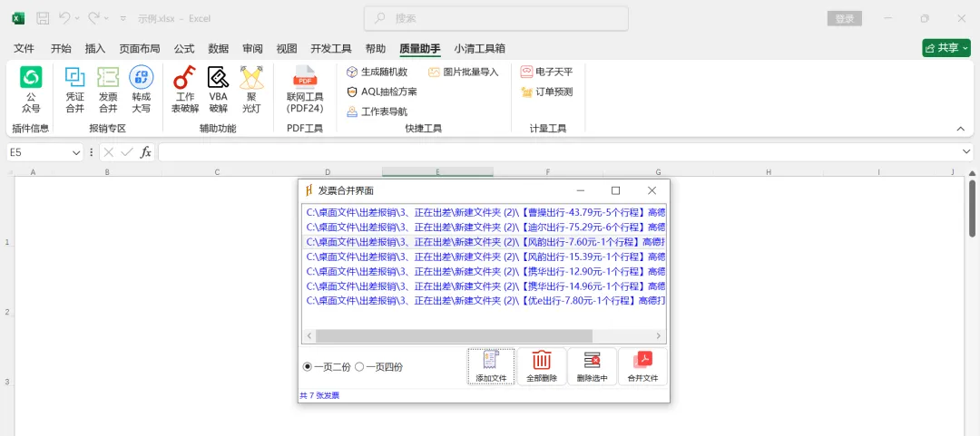The image size is (980, 436).
Task: Select the 风韵出行-7.60元 file row
Action: pos(485,242)
